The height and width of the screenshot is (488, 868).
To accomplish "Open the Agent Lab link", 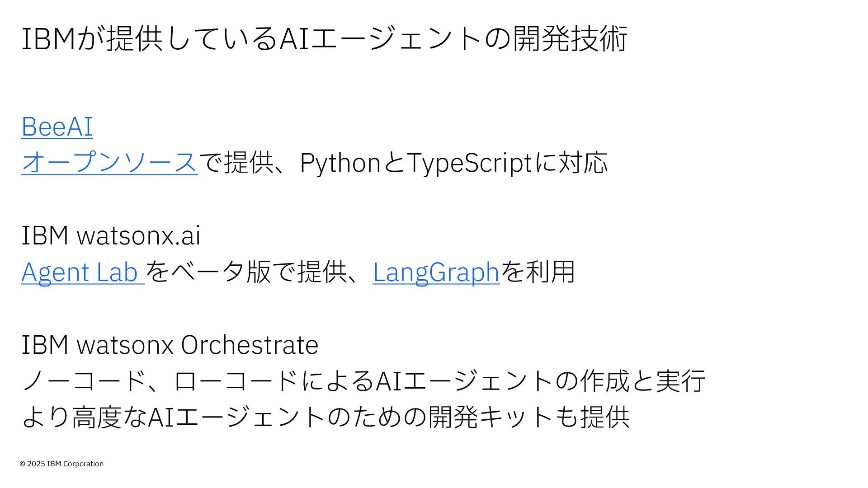I will tap(83, 272).
